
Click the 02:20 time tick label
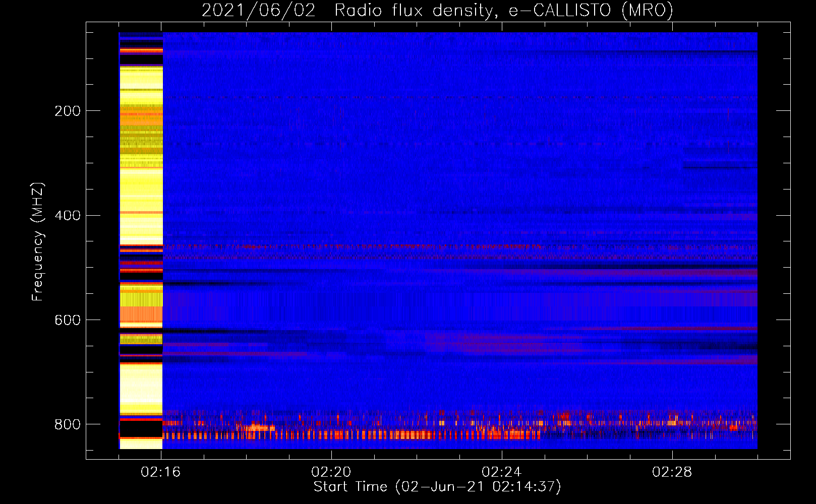point(331,472)
